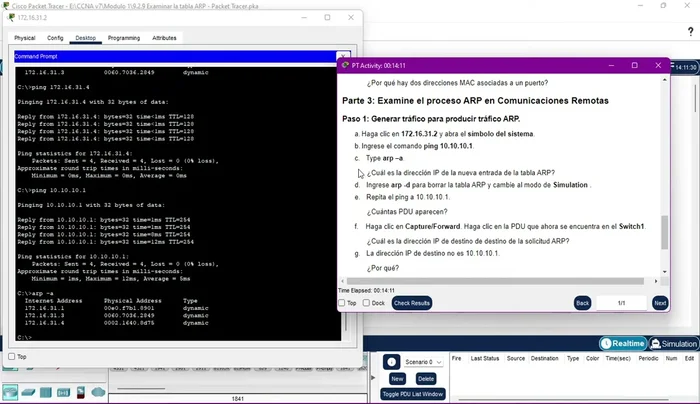Image resolution: width=700 pixels, height=404 pixels.
Task: Click the 1841 device label
Action: click(238, 399)
